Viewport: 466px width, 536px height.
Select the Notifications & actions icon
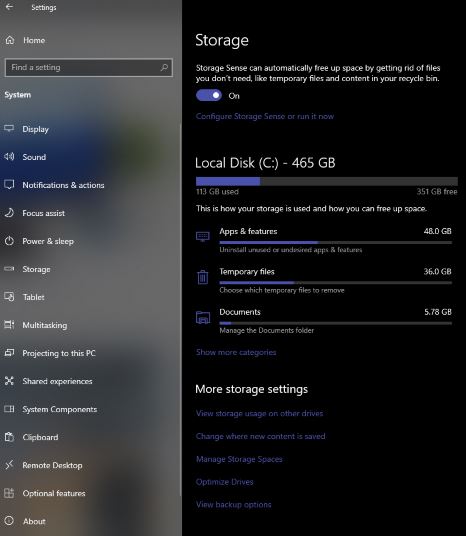click(x=9, y=185)
